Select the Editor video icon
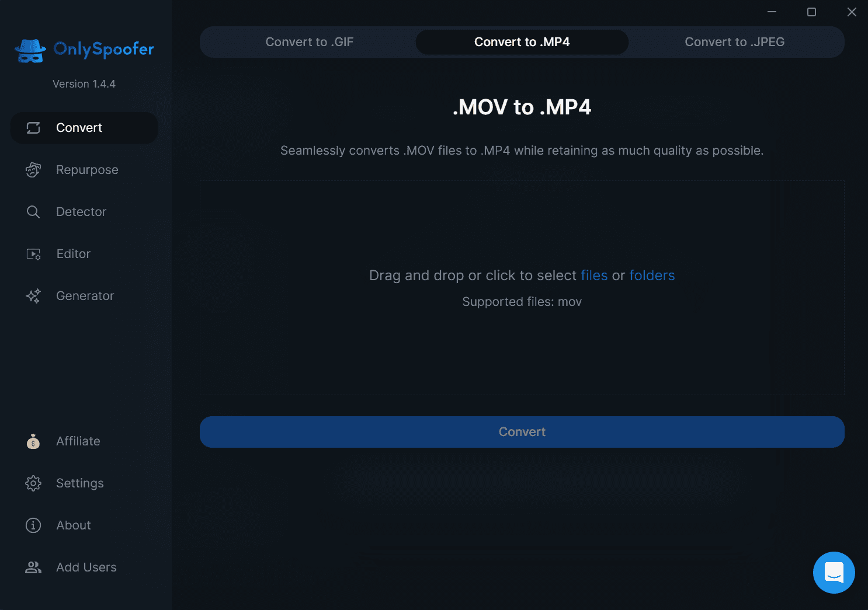The image size is (868, 610). tap(33, 254)
